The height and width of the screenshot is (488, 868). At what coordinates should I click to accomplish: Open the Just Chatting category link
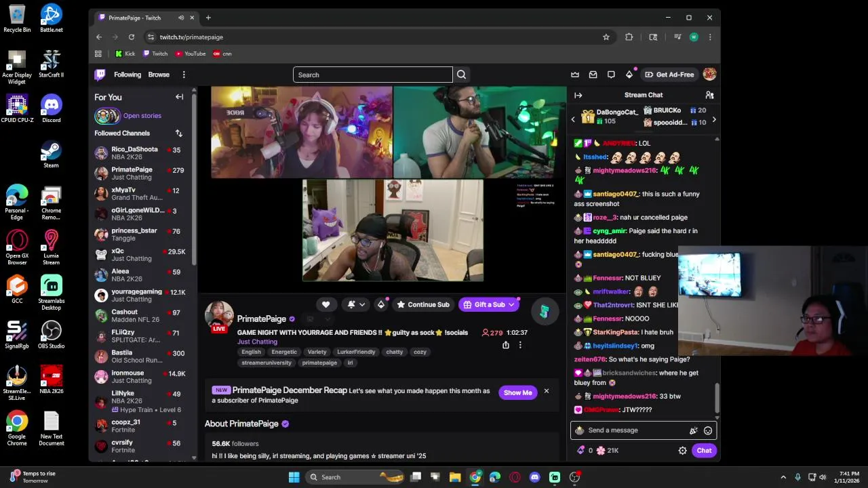point(257,342)
